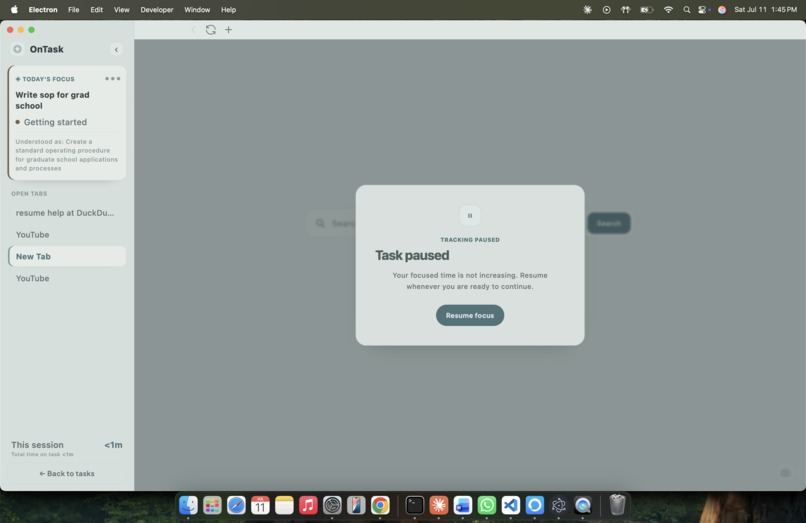Open the Electron menu in the menu bar
This screenshot has width=806, height=523.
(43, 10)
